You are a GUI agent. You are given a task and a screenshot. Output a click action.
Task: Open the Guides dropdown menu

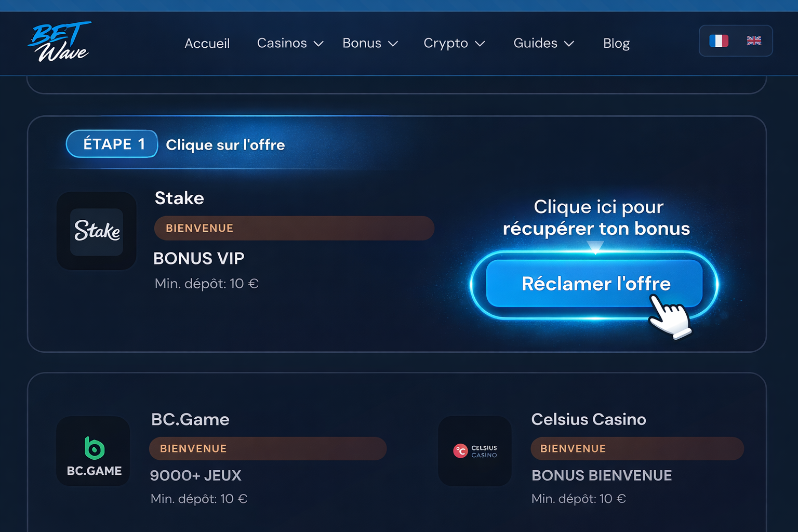click(543, 43)
